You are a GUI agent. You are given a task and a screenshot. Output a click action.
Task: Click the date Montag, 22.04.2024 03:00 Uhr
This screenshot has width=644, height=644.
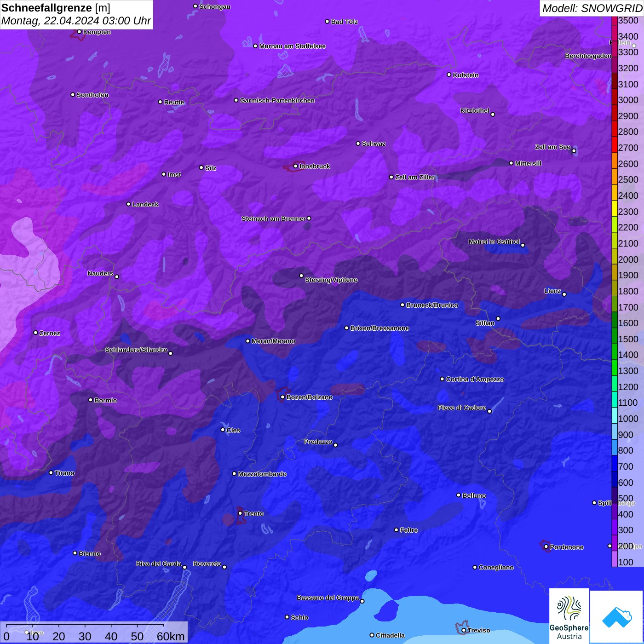76,21
